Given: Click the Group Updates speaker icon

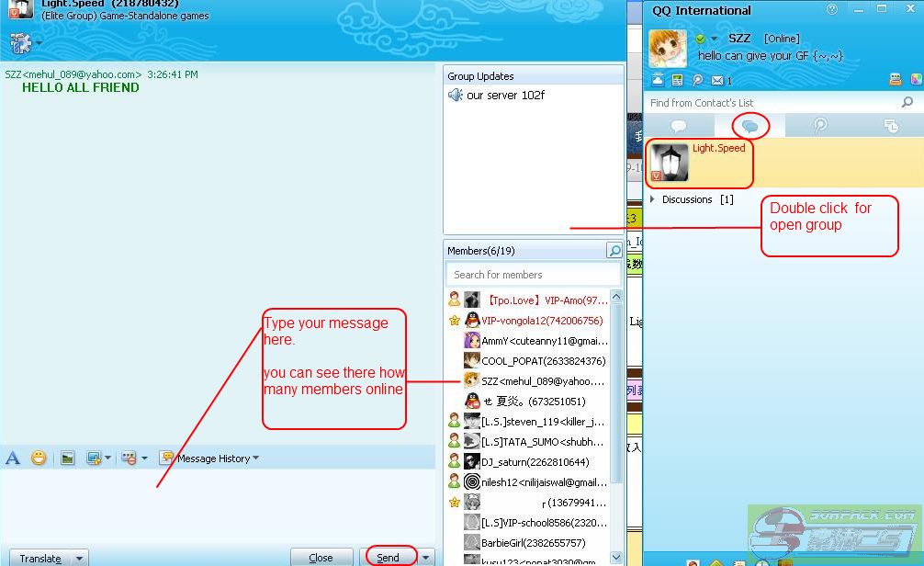Looking at the screenshot, I should click(x=455, y=95).
